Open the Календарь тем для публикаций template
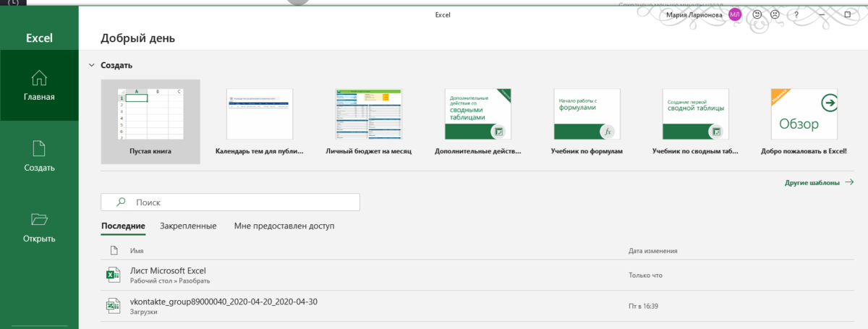Viewport: 868px width, 329px height. click(x=260, y=121)
